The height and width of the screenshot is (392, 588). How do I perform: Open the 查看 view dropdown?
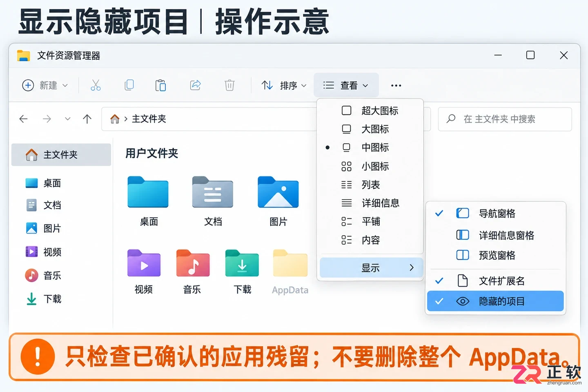point(346,85)
